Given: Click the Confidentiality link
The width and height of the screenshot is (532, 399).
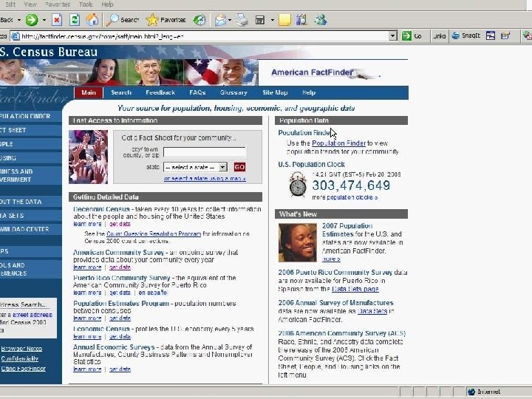Looking at the screenshot, I should point(19,358).
